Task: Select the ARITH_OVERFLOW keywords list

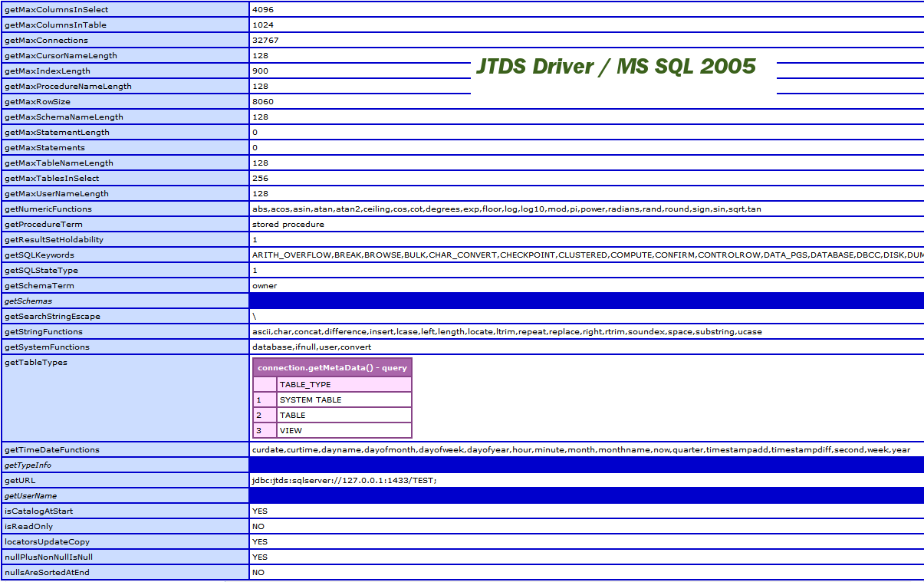Action: pyautogui.click(x=587, y=255)
